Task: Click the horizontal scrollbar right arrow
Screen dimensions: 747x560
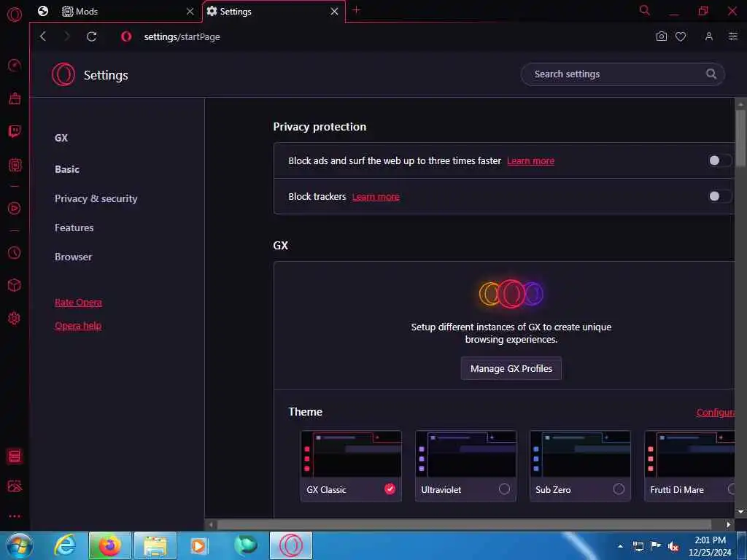Action: [x=729, y=524]
